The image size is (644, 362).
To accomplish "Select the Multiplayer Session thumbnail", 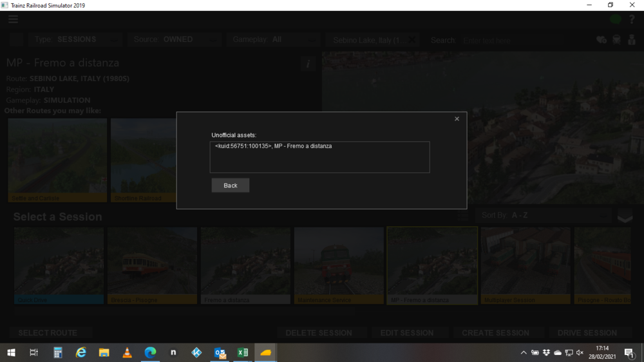I will (x=526, y=265).
